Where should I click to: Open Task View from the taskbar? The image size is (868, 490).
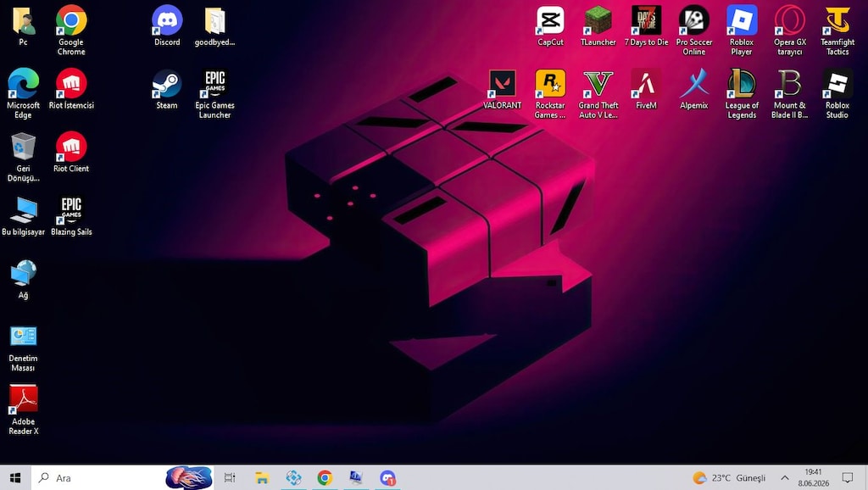(x=229, y=477)
